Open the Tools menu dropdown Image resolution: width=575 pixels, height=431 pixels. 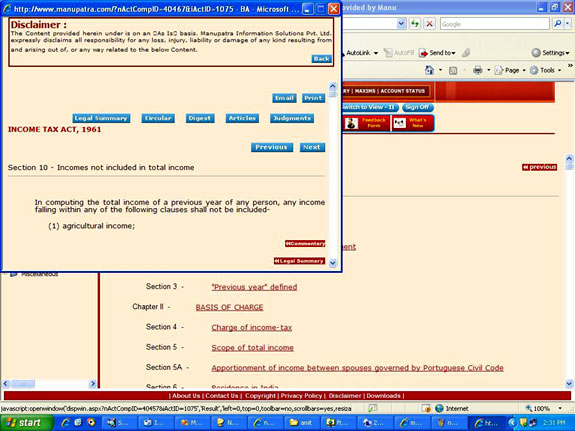[x=546, y=70]
